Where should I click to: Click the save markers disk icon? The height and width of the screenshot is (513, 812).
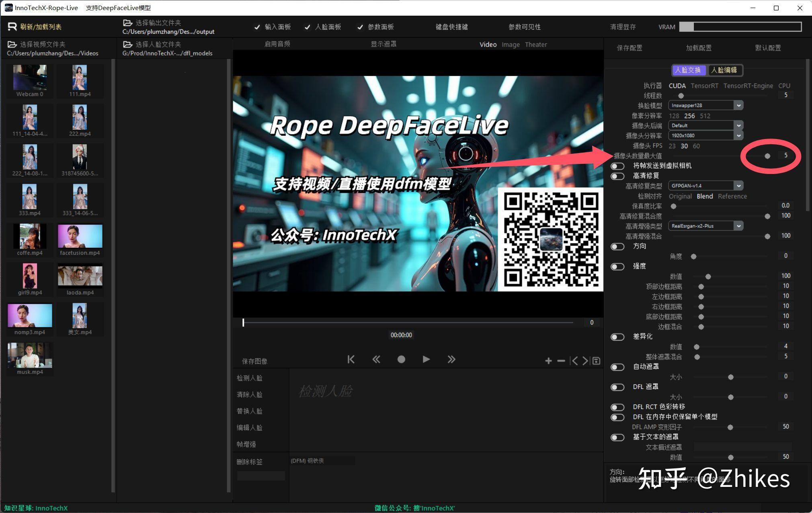pyautogui.click(x=597, y=361)
